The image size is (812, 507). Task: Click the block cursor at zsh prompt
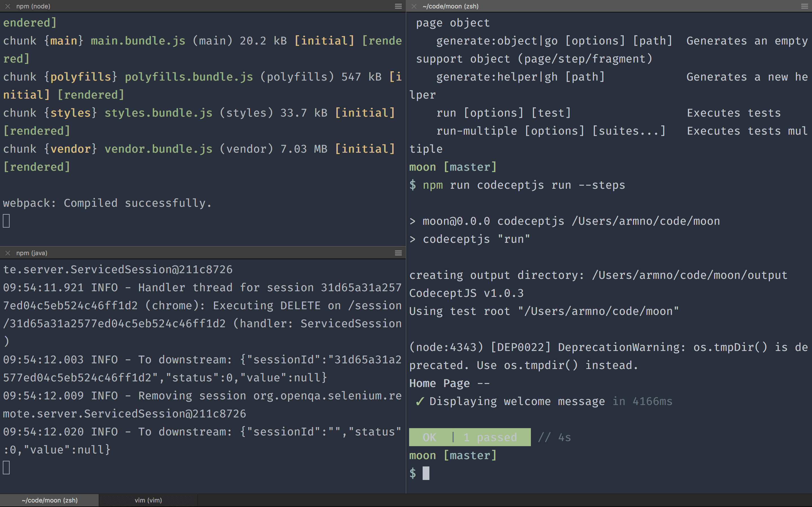click(x=426, y=473)
